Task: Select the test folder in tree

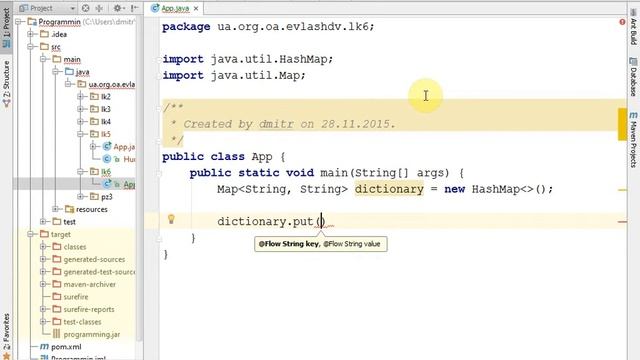Action: (69, 222)
